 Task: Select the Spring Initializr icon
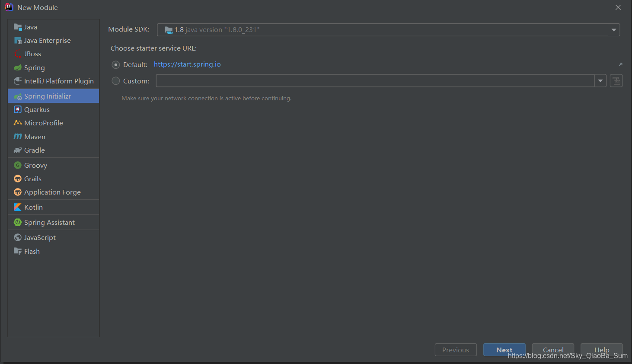[18, 96]
